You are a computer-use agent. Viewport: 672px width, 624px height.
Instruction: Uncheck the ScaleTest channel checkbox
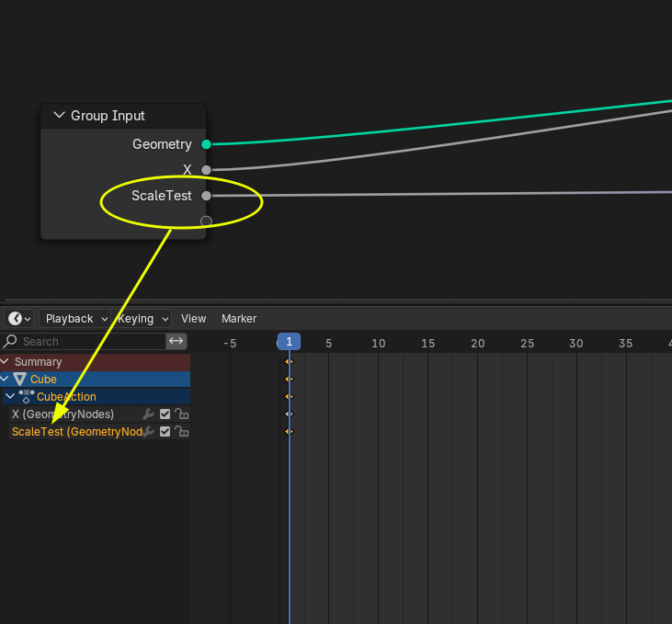[165, 432]
